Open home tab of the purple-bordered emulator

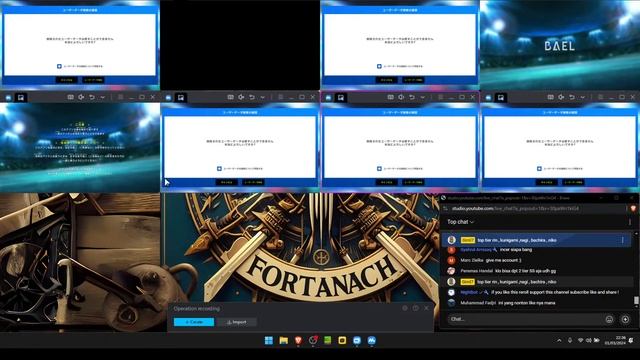click(328, 98)
